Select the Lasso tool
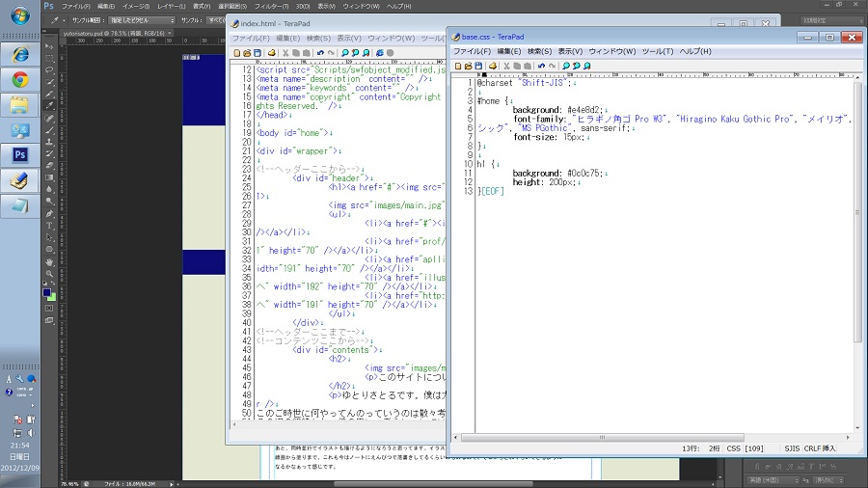Screen dimensions: 868x488 coord(49,69)
